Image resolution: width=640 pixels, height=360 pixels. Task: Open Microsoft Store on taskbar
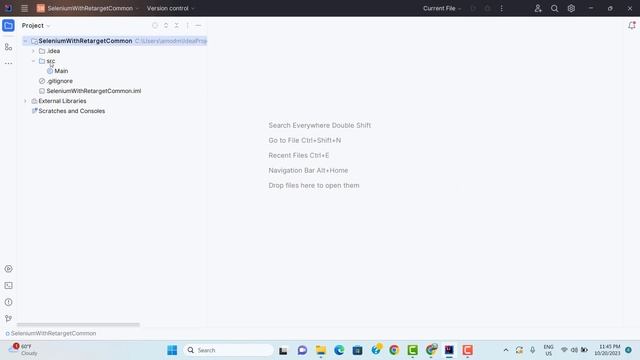point(358,350)
